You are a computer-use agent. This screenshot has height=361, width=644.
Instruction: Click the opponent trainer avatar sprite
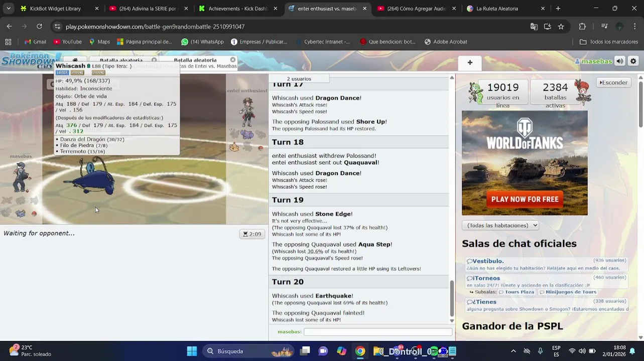click(247, 112)
